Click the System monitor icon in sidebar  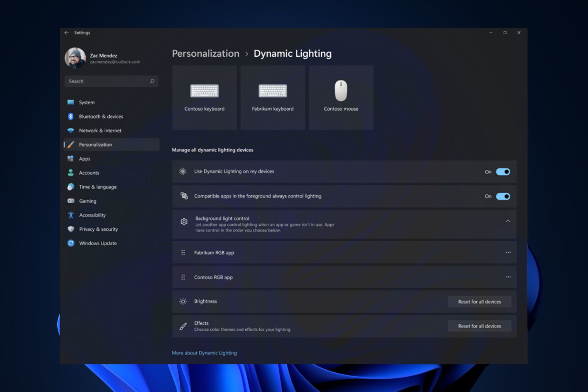tap(71, 102)
